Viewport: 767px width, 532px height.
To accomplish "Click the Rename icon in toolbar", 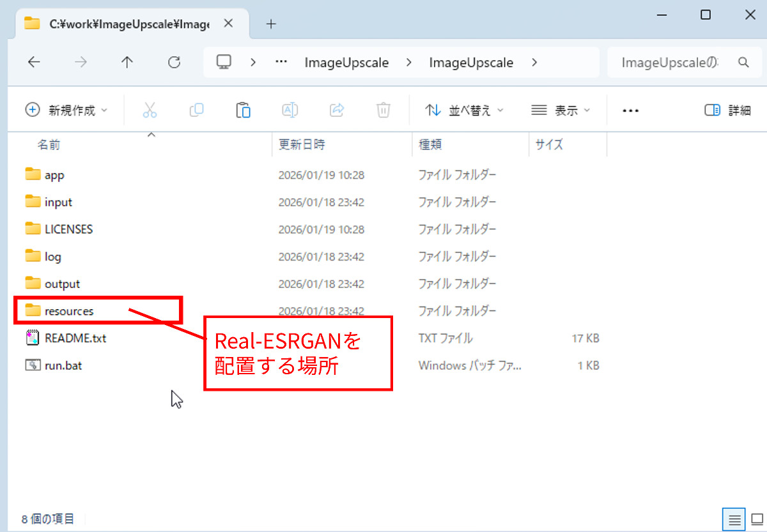I will point(290,110).
